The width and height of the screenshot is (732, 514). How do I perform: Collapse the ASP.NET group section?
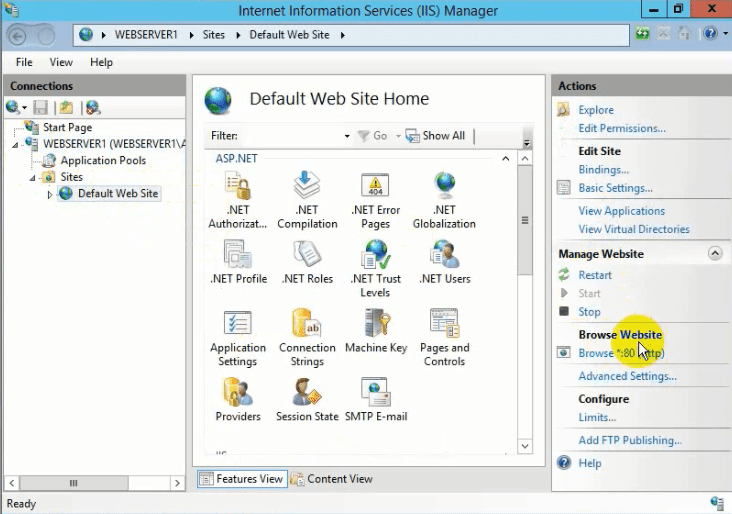tap(506, 159)
